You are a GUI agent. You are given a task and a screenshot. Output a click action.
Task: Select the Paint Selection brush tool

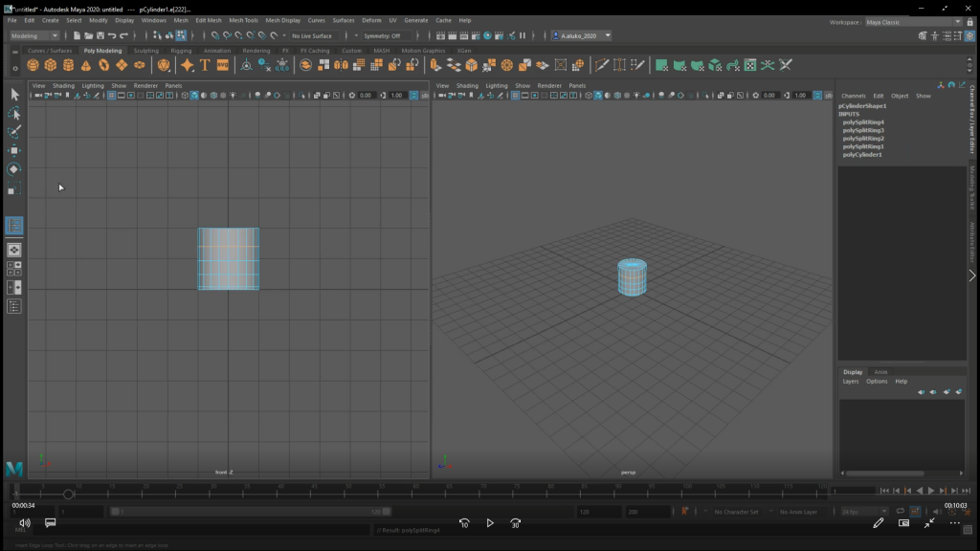(x=14, y=132)
